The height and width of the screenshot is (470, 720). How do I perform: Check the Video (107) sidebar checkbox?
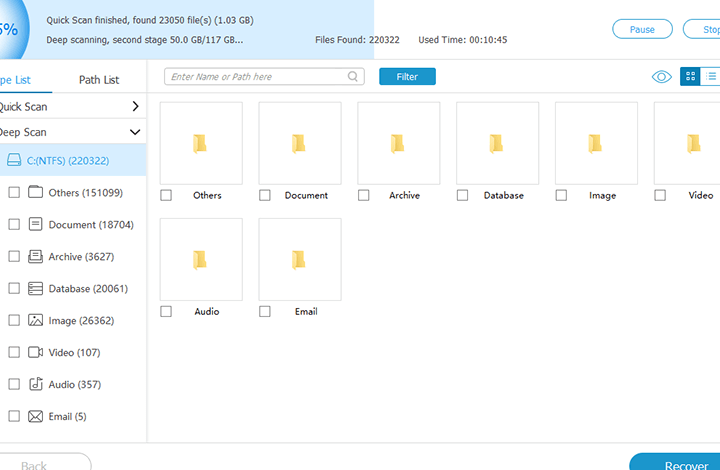coord(14,352)
